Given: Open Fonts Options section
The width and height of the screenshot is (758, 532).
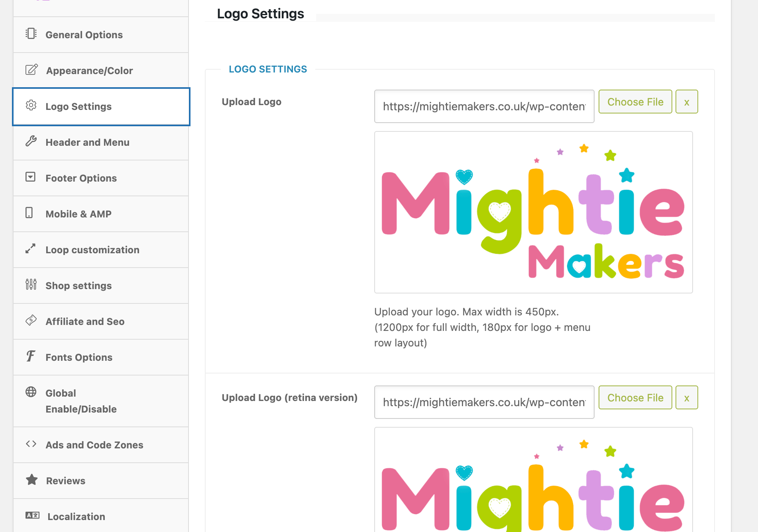Looking at the screenshot, I should click(101, 357).
